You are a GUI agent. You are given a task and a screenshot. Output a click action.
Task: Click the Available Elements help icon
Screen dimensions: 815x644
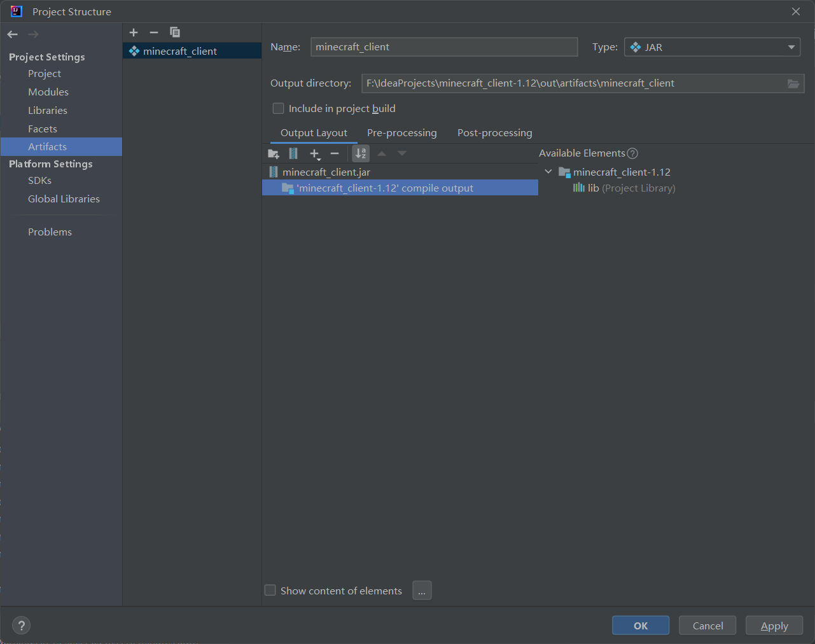632,153
